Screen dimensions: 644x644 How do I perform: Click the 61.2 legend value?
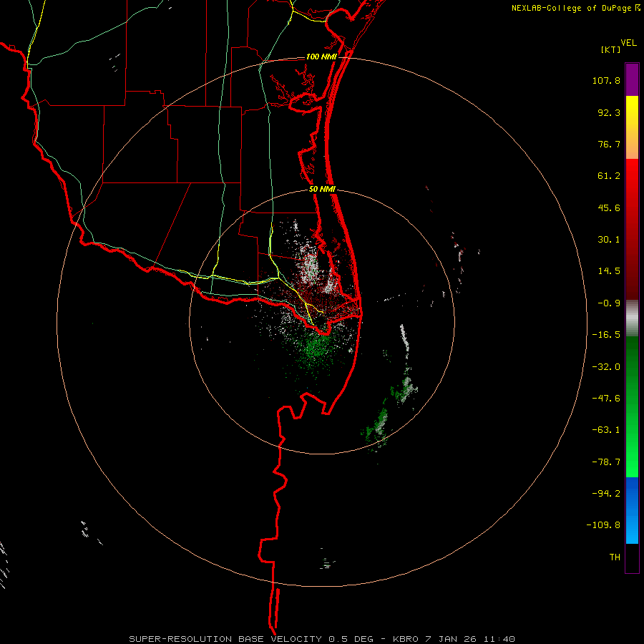(x=609, y=176)
